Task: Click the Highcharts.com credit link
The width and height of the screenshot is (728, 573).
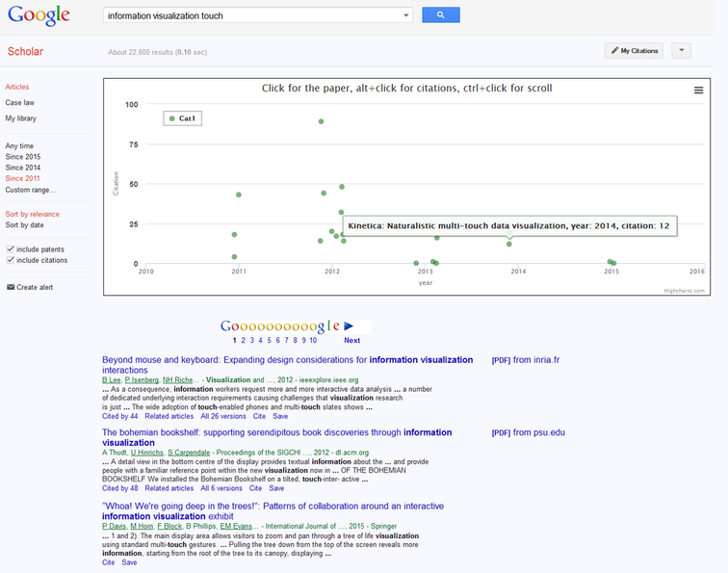Action: 684,291
